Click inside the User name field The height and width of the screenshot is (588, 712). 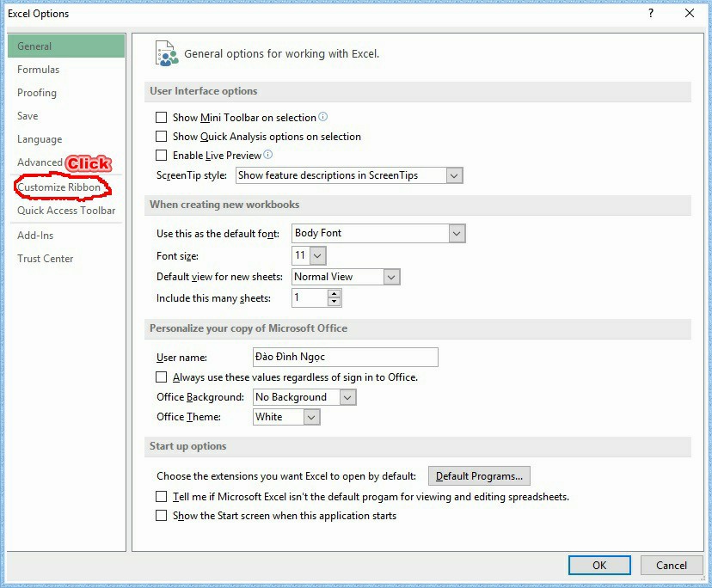point(346,358)
